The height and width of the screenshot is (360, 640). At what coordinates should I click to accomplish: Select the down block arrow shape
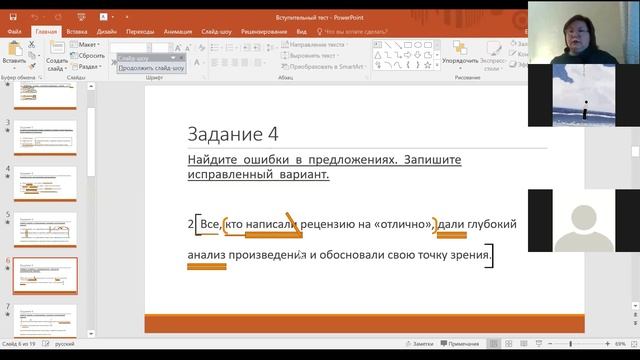coord(418,55)
